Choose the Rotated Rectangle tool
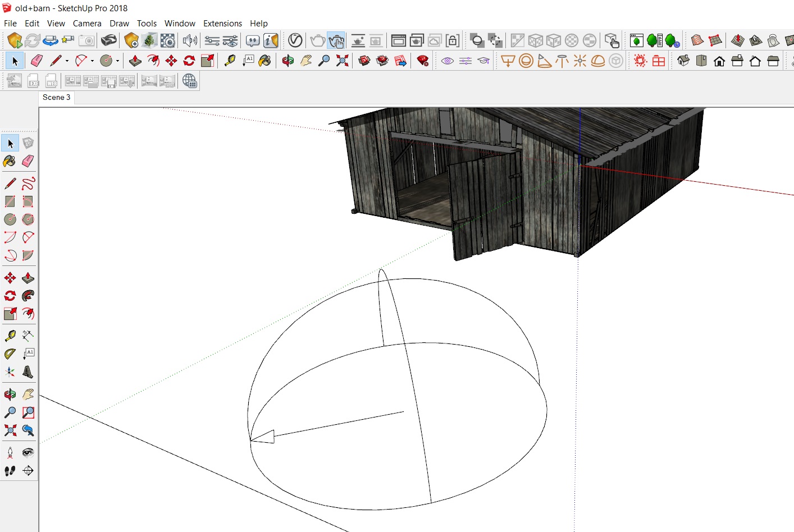Image resolution: width=794 pixels, height=532 pixels. pyautogui.click(x=28, y=201)
